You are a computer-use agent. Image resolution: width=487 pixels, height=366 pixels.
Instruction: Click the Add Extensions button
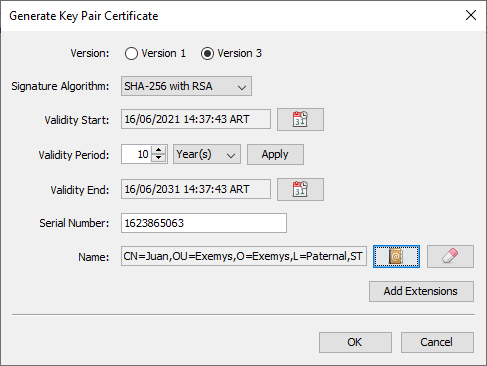[x=421, y=291]
